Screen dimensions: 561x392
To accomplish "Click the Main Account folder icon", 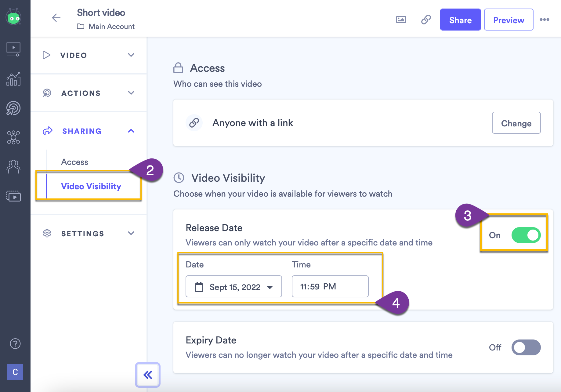I will 81,27.
